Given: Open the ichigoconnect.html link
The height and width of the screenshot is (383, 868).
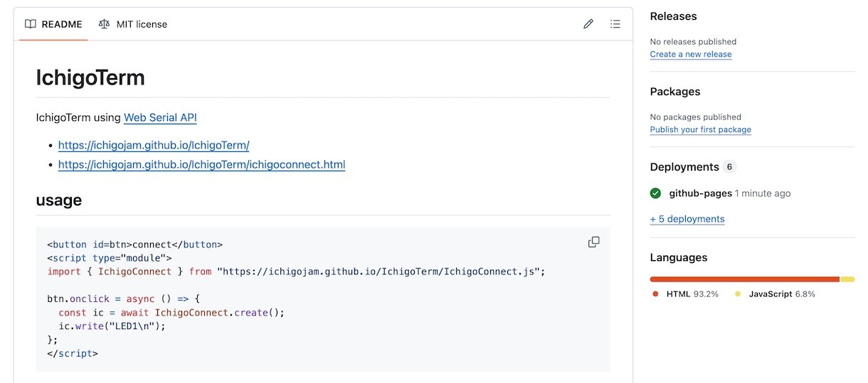Looking at the screenshot, I should 201,165.
